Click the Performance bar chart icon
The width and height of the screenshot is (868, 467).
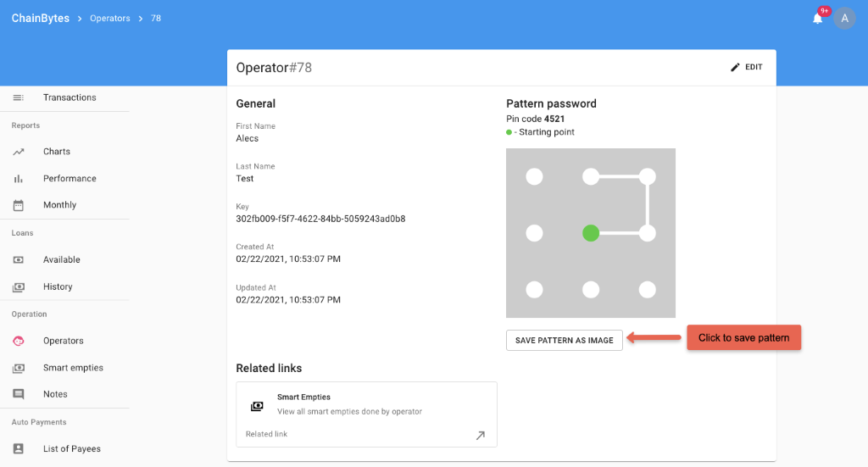(x=19, y=179)
